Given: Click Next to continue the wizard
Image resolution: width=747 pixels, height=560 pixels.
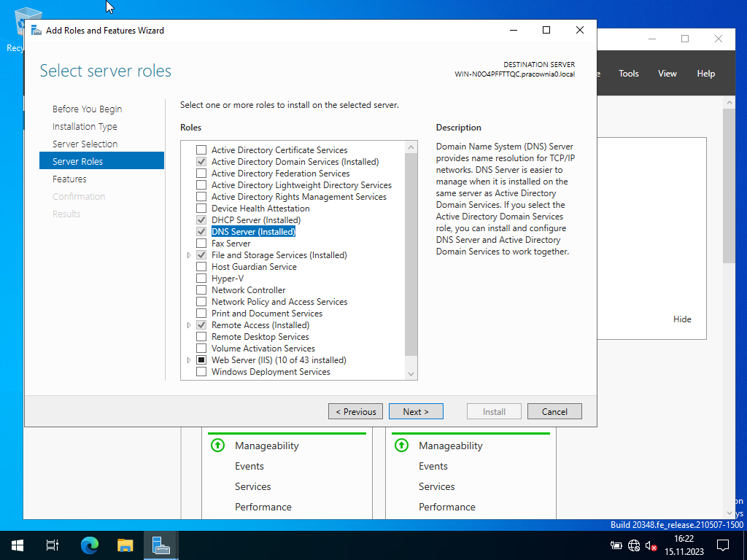Looking at the screenshot, I should [x=416, y=411].
